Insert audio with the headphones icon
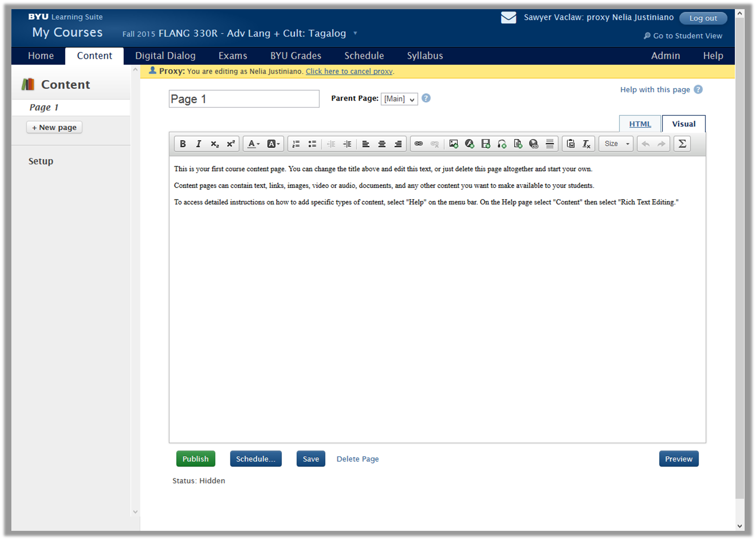This screenshot has height=540, width=756. pyautogui.click(x=502, y=144)
